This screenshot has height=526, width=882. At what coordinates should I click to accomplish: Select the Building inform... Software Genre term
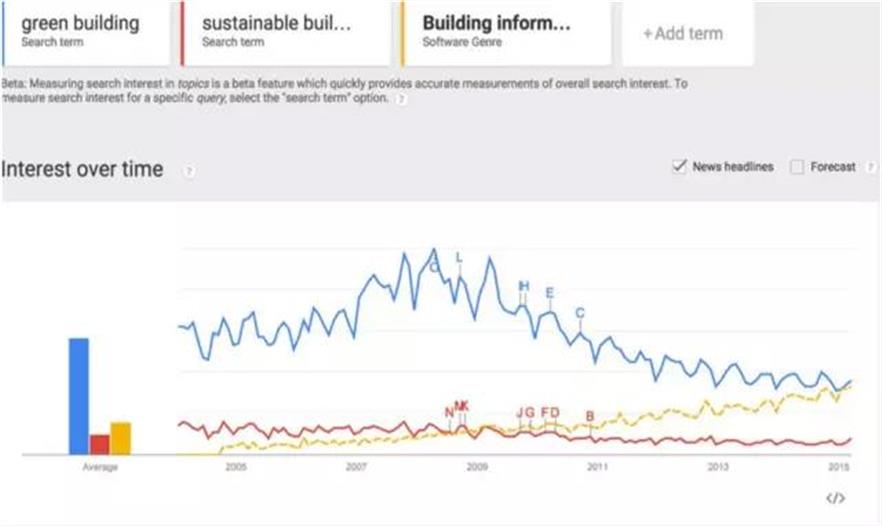click(505, 31)
